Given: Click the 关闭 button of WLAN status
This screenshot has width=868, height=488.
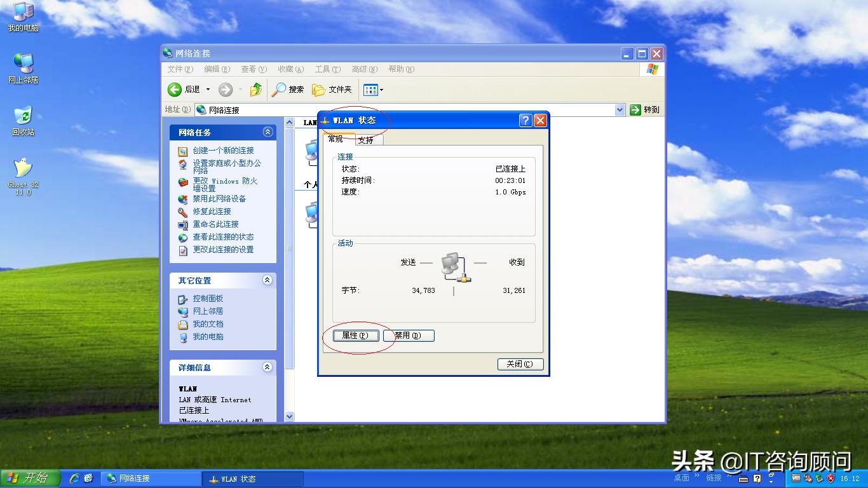Looking at the screenshot, I should pyautogui.click(x=520, y=364).
